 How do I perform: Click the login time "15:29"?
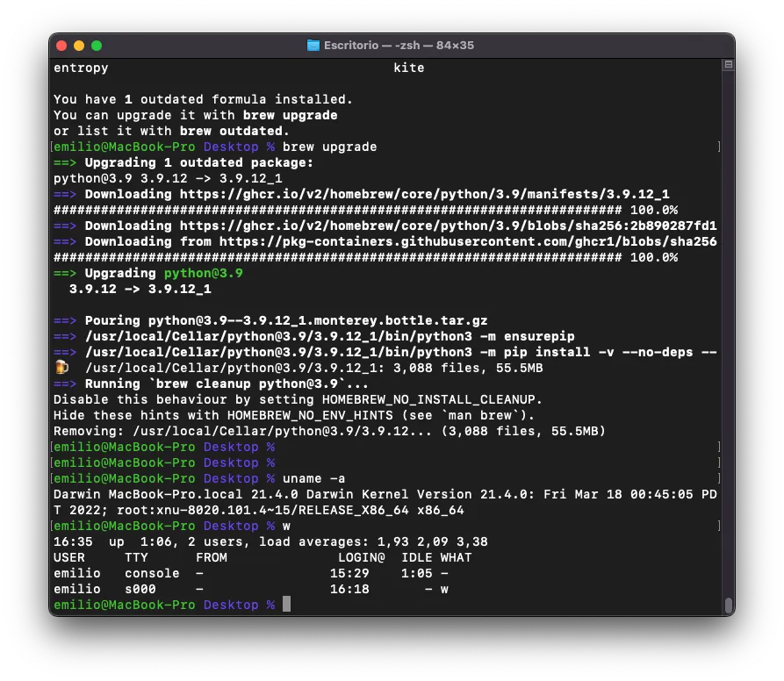[x=349, y=574]
